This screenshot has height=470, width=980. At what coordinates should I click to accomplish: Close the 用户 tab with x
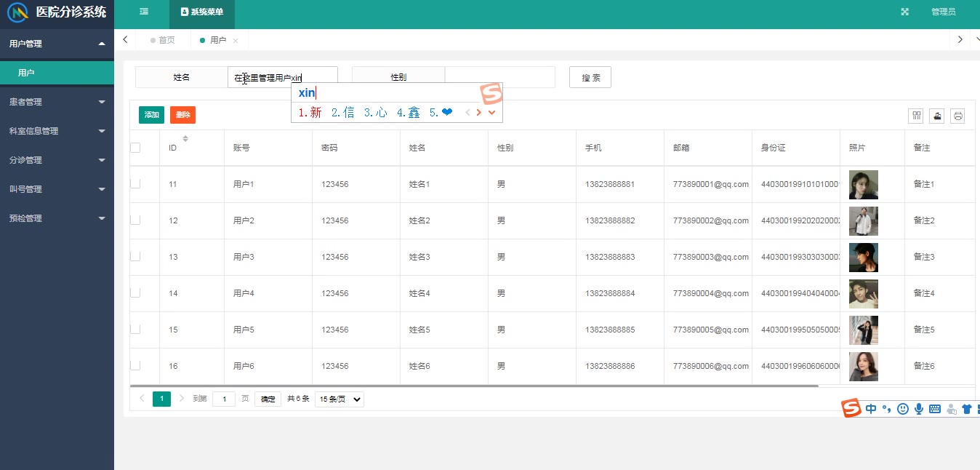click(x=236, y=41)
